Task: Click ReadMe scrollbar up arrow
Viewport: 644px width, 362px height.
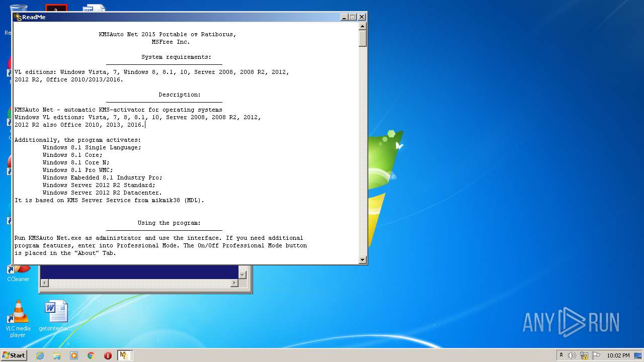Action: (x=362, y=26)
